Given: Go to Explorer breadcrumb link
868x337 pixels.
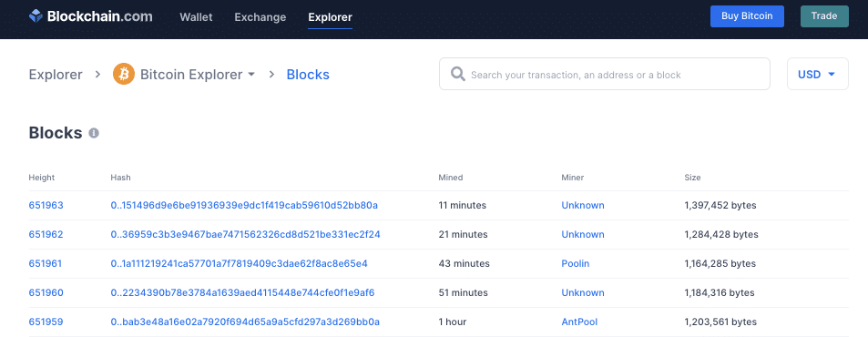Looking at the screenshot, I should (x=56, y=74).
